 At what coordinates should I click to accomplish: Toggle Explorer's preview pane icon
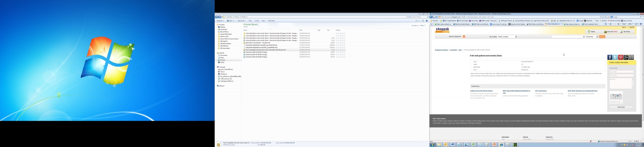pyautogui.click(x=423, y=21)
